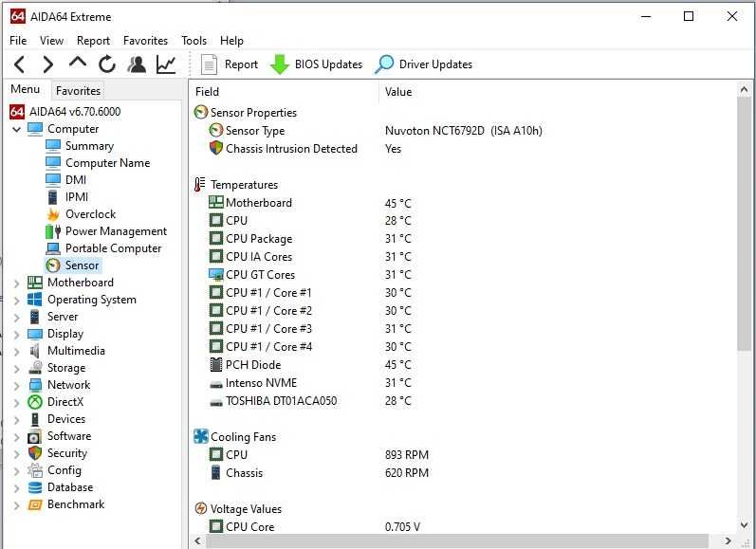The image size is (756, 549).
Task: Open the Report toolbar button
Action: 229,64
